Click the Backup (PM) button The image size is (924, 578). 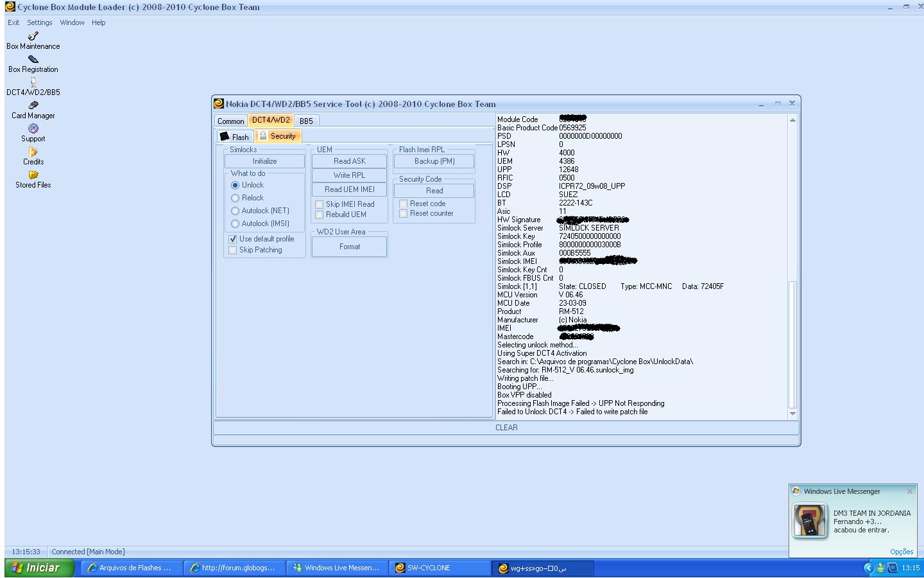point(434,161)
